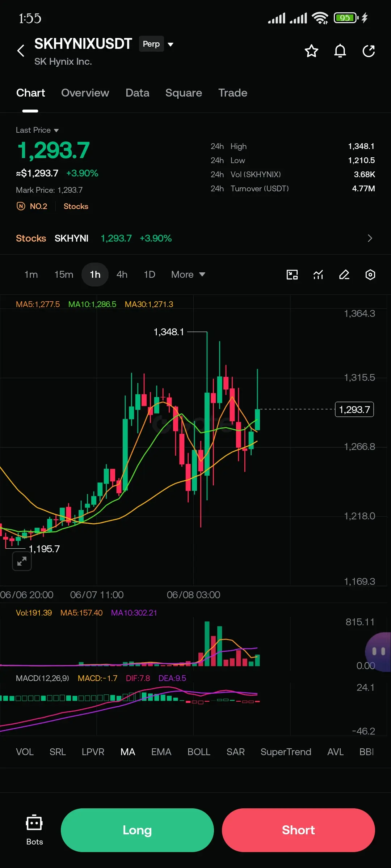The height and width of the screenshot is (868, 391).
Task: Toggle the VOL indicator
Action: 25,752
